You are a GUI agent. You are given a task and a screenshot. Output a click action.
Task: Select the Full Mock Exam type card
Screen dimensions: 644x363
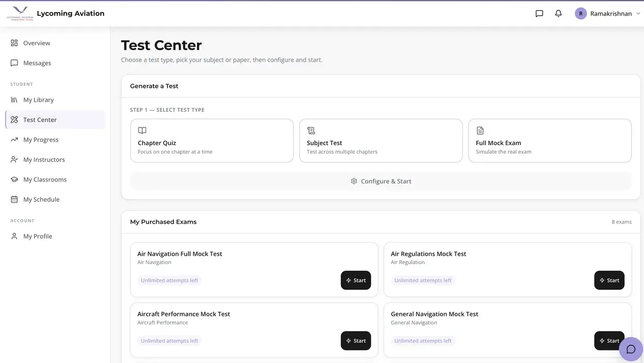(550, 141)
